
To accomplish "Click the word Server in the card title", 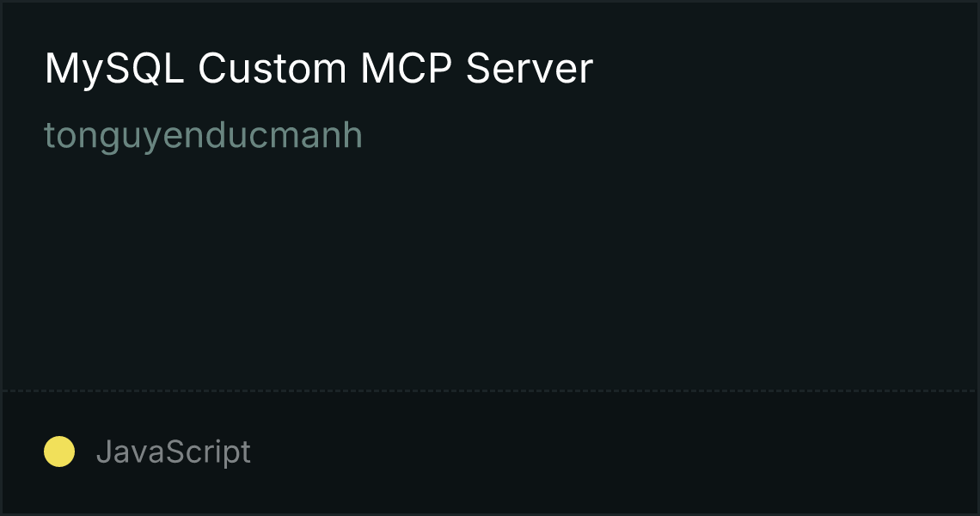I will tap(530, 68).
